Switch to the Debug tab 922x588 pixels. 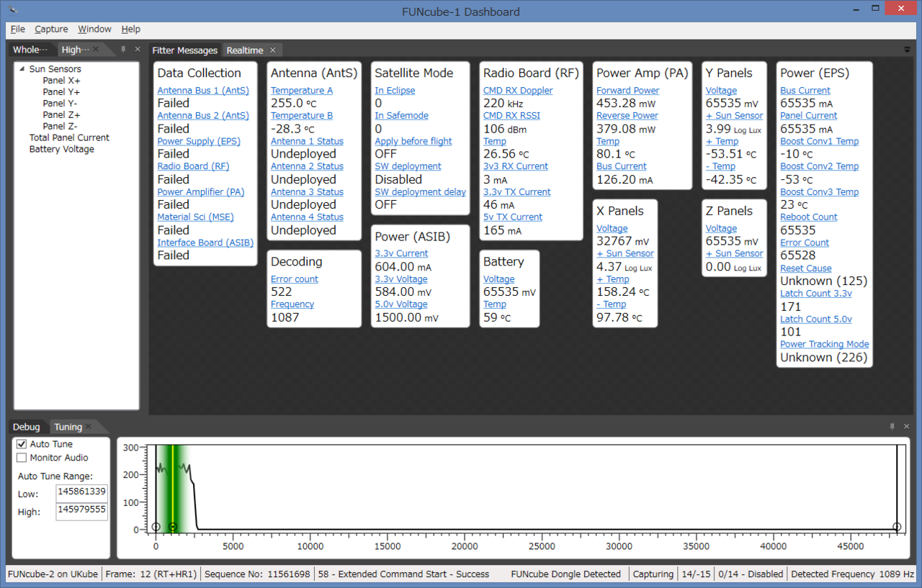click(27, 427)
